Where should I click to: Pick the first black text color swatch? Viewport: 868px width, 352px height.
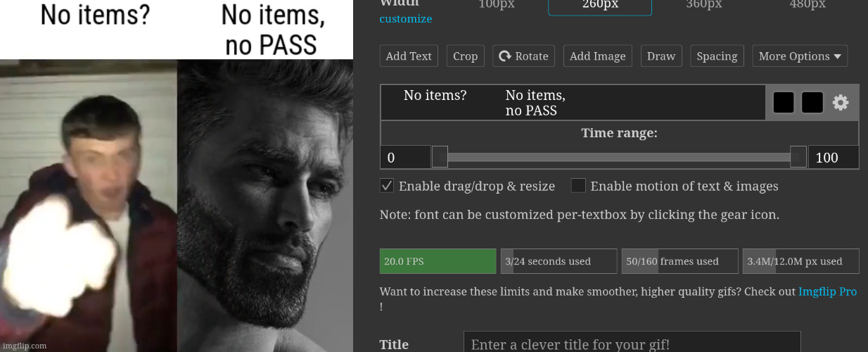[784, 103]
